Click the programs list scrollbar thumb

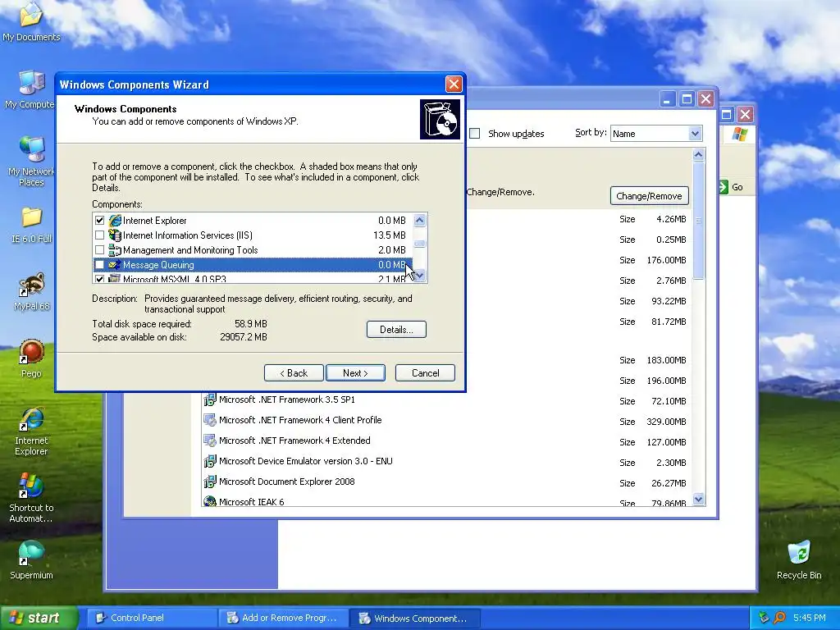click(x=698, y=220)
